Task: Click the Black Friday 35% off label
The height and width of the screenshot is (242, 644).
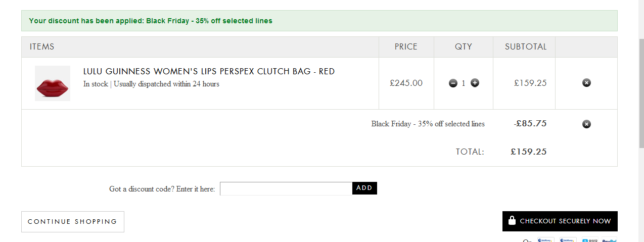Action: point(428,124)
